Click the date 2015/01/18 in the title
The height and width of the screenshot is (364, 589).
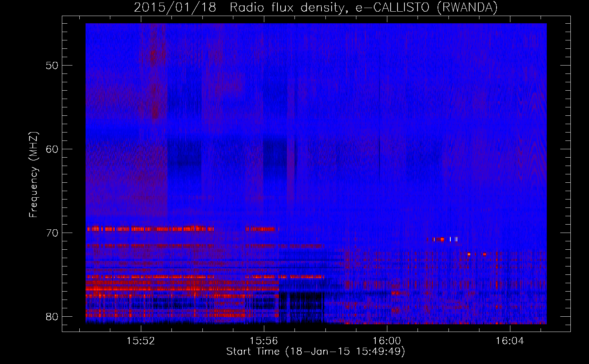(x=175, y=8)
